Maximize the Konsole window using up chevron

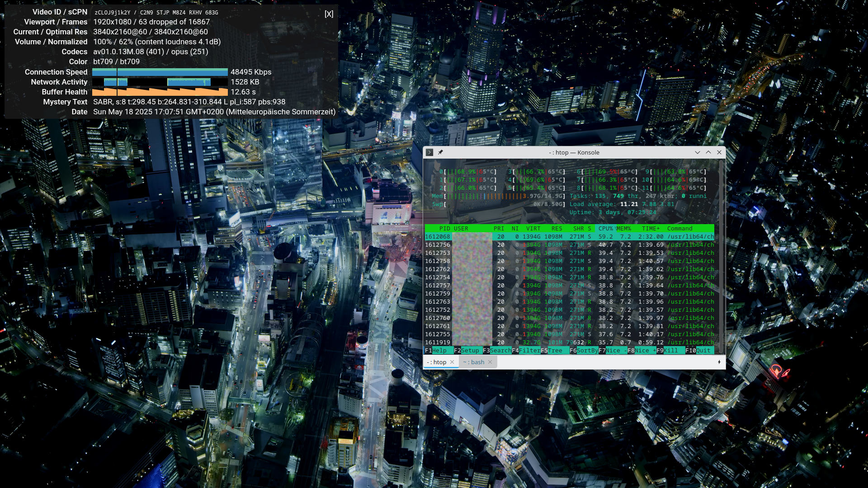click(x=708, y=153)
